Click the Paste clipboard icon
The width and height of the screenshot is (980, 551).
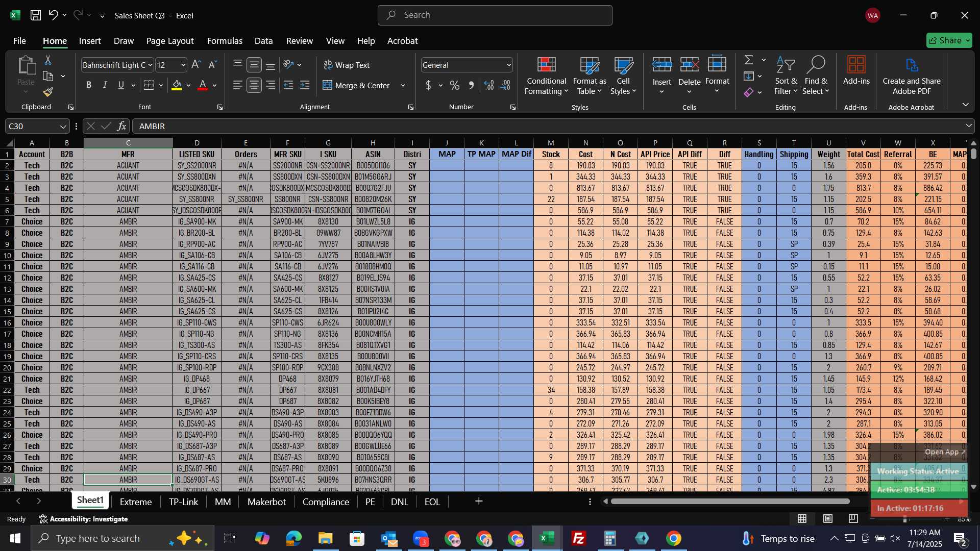click(x=26, y=66)
